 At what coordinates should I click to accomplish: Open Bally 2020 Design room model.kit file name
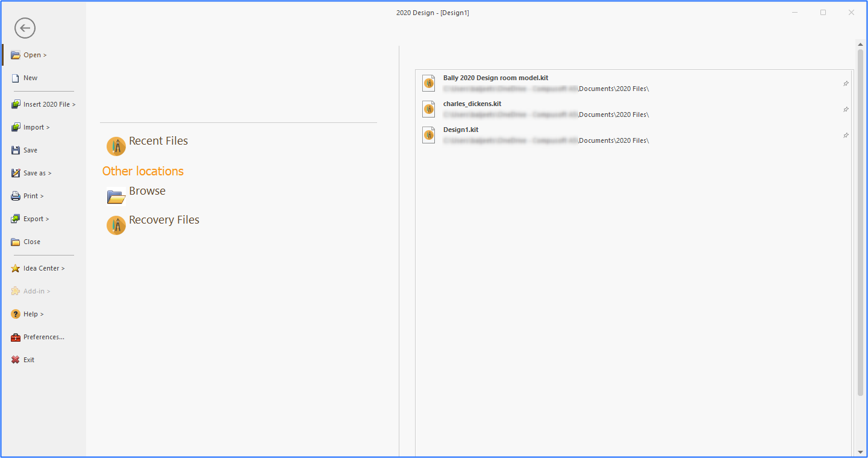coord(496,78)
